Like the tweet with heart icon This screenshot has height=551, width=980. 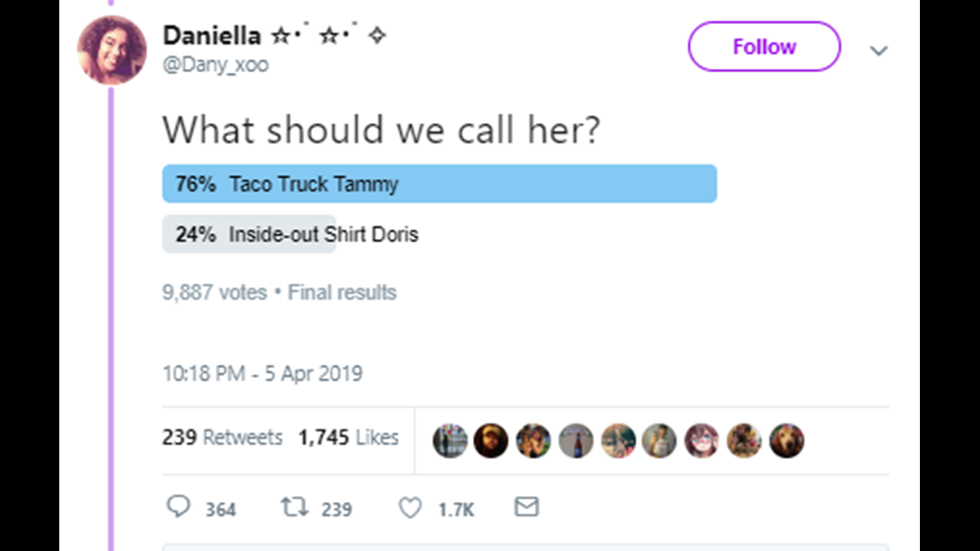tap(410, 508)
